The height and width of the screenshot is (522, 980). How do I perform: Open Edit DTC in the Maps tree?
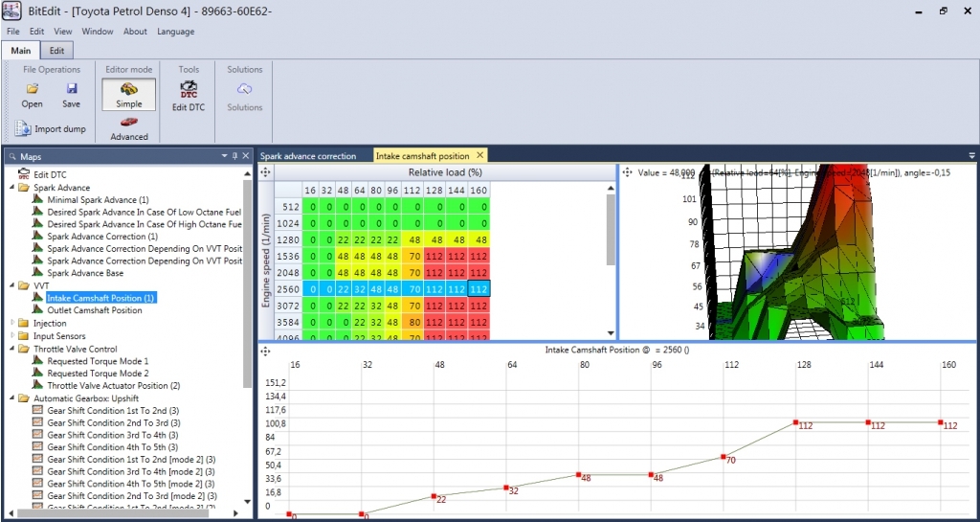(x=50, y=175)
